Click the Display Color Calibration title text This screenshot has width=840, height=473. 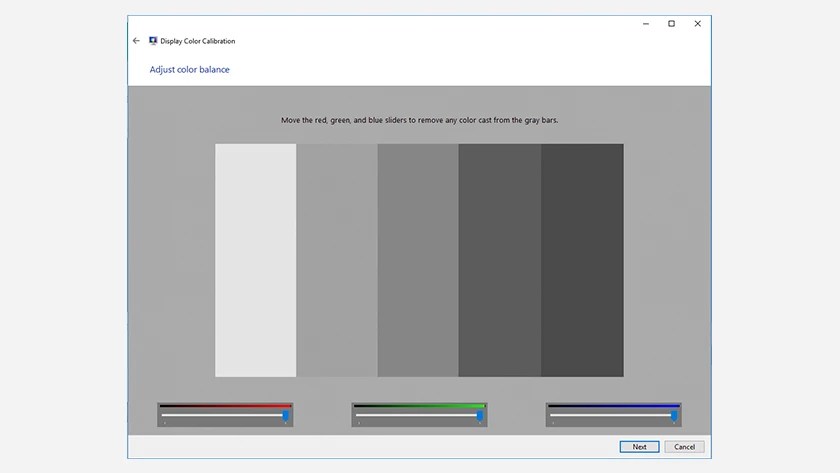[198, 41]
